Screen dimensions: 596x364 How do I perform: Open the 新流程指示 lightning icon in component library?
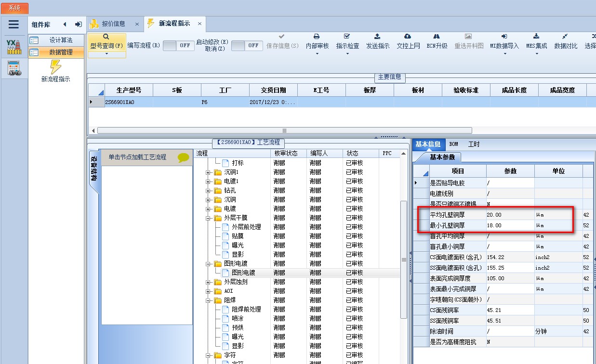click(55, 67)
